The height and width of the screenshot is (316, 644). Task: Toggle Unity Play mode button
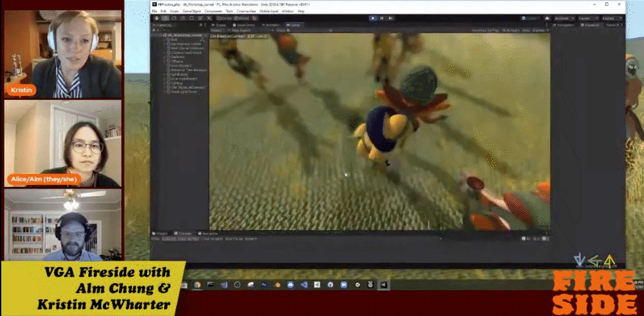(x=373, y=18)
